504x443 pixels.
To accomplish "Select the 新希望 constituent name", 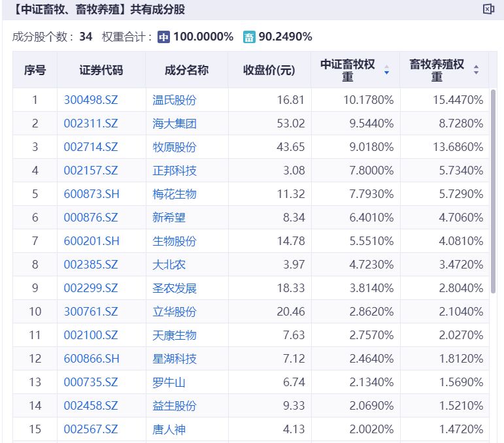I will pos(169,218).
